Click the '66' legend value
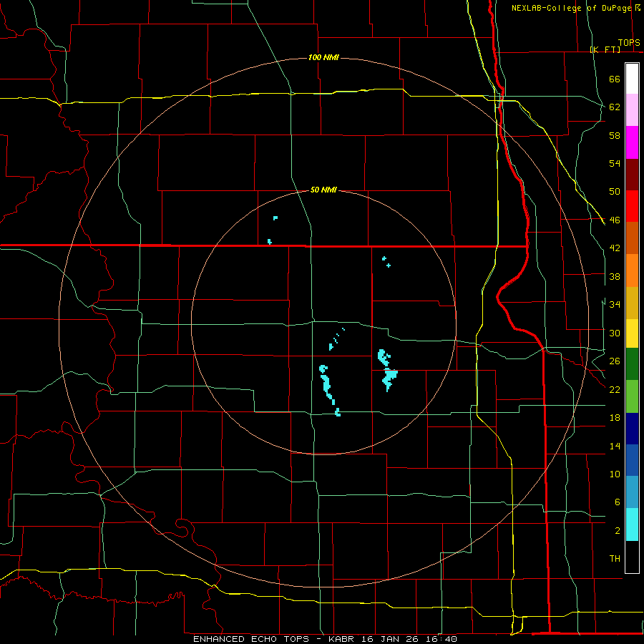The height and width of the screenshot is (644, 644). [615, 79]
